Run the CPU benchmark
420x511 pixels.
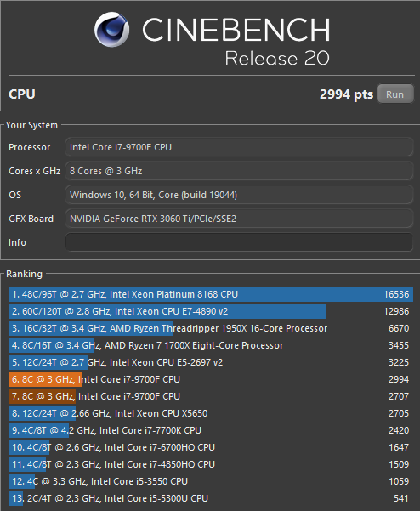click(395, 94)
